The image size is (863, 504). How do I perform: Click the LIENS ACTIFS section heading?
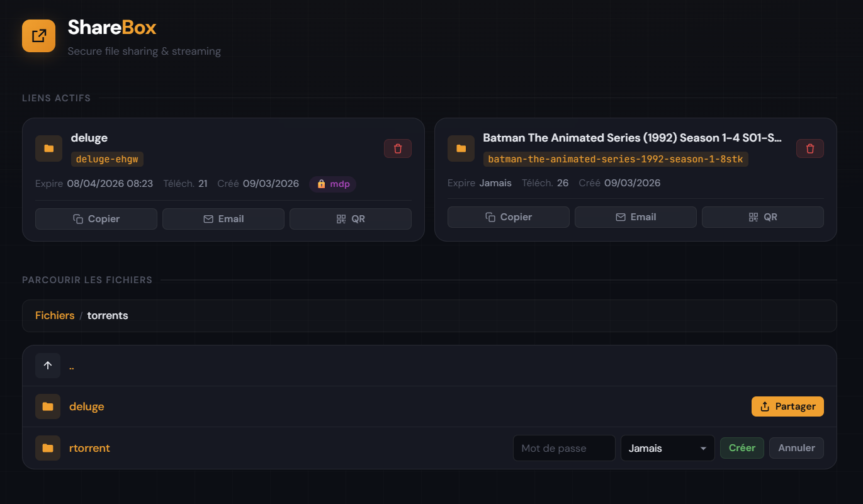point(57,98)
